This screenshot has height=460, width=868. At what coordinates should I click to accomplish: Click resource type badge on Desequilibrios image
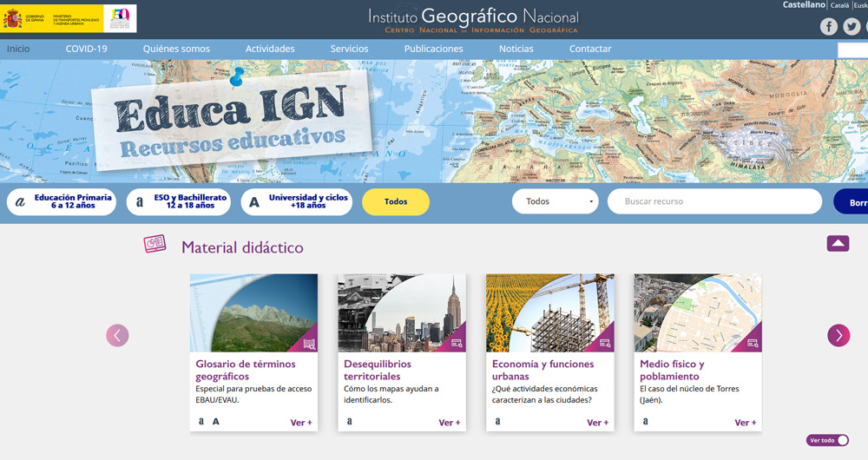pos(457,344)
